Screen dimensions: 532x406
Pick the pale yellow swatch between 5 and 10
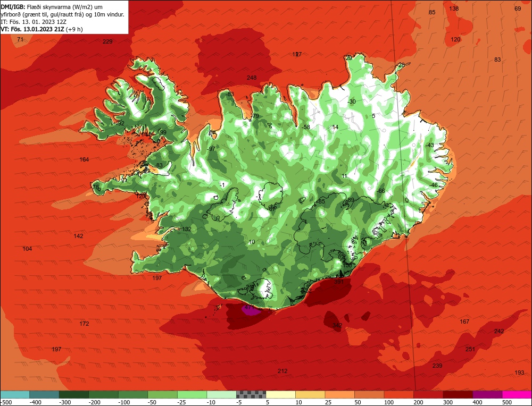(280, 394)
